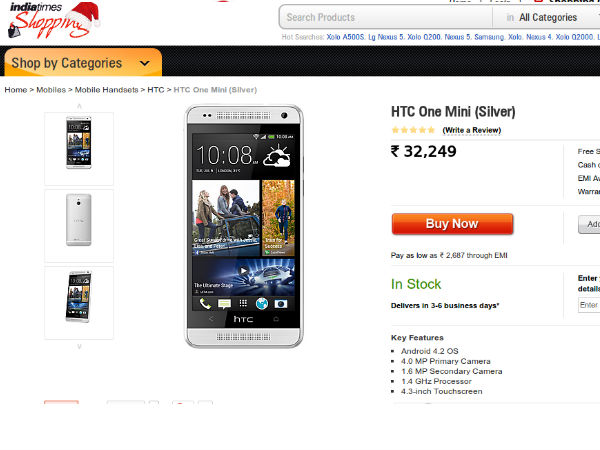Viewport: 600px width, 450px height.
Task: Click the star rating icons
Action: pos(413,130)
